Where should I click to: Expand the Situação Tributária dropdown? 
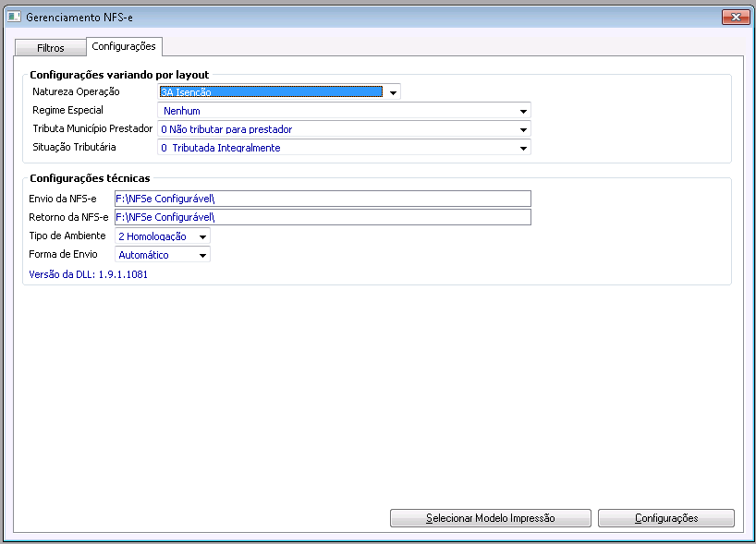pos(523,148)
